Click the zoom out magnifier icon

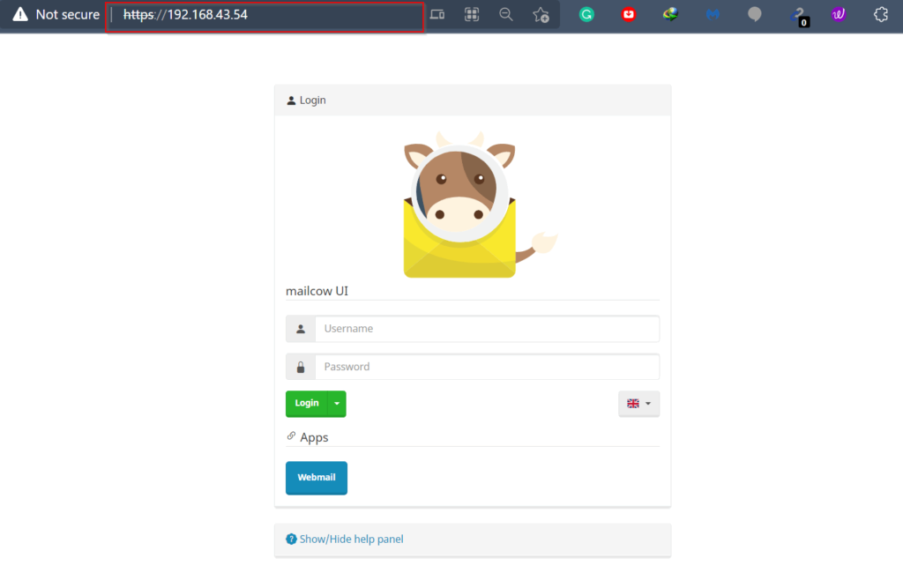click(x=505, y=14)
